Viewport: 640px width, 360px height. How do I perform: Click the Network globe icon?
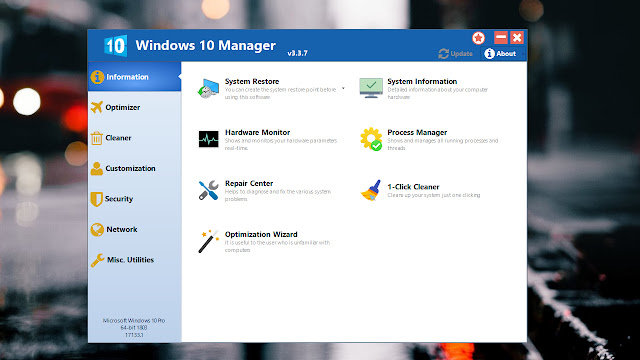(97, 230)
